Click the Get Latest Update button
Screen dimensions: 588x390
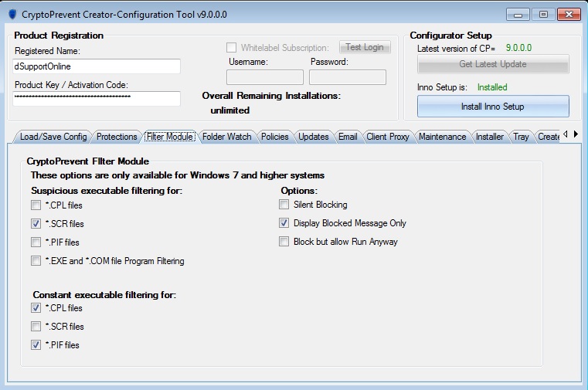(493, 64)
